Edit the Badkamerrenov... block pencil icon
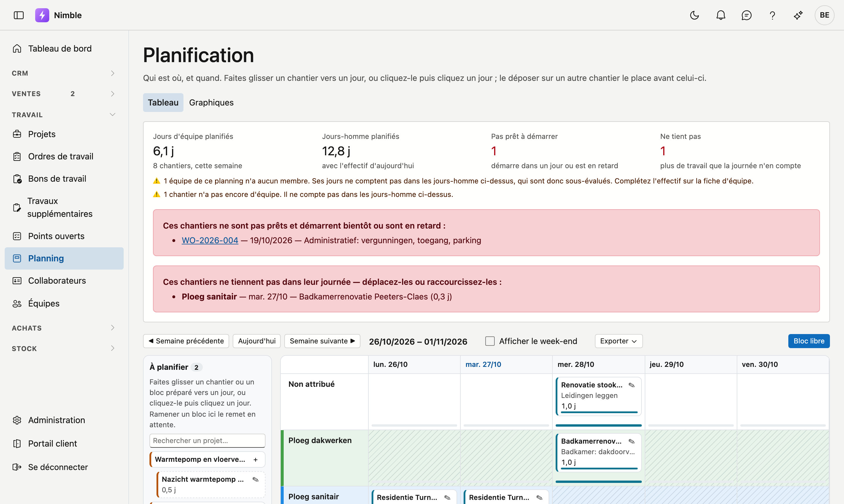The height and width of the screenshot is (504, 844). [632, 441]
